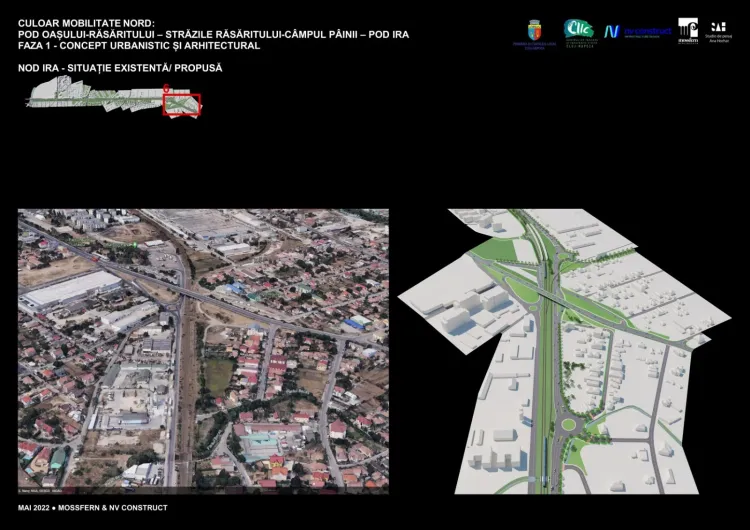
Task: Select the red number 6 marker
Action: pos(165,89)
